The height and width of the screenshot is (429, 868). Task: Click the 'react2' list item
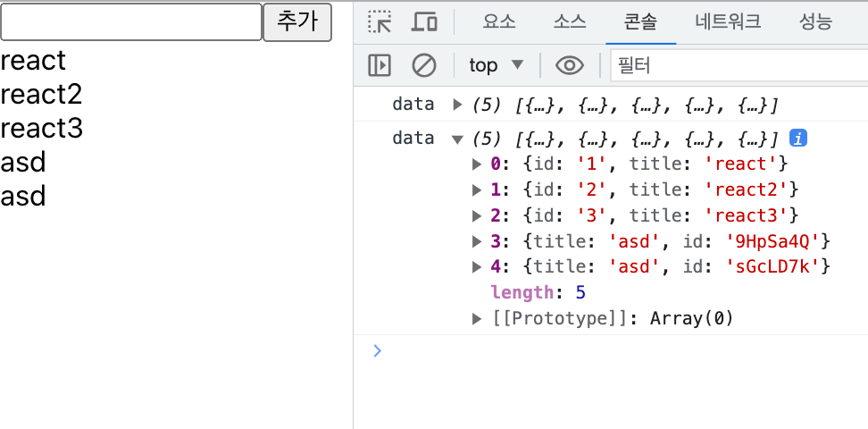point(41,94)
